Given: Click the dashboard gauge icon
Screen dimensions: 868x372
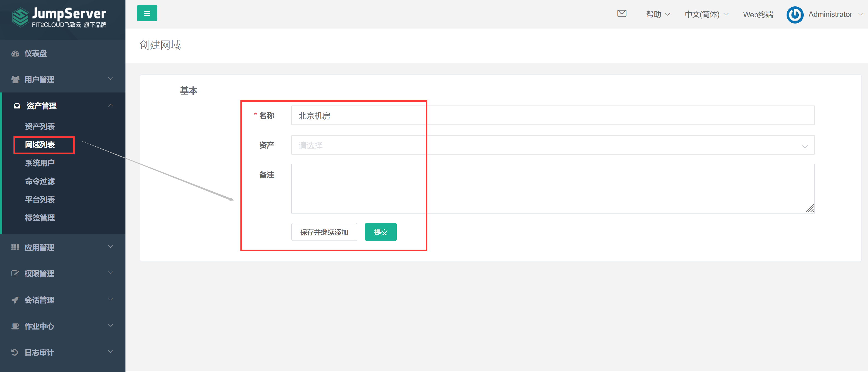Looking at the screenshot, I should [x=15, y=53].
